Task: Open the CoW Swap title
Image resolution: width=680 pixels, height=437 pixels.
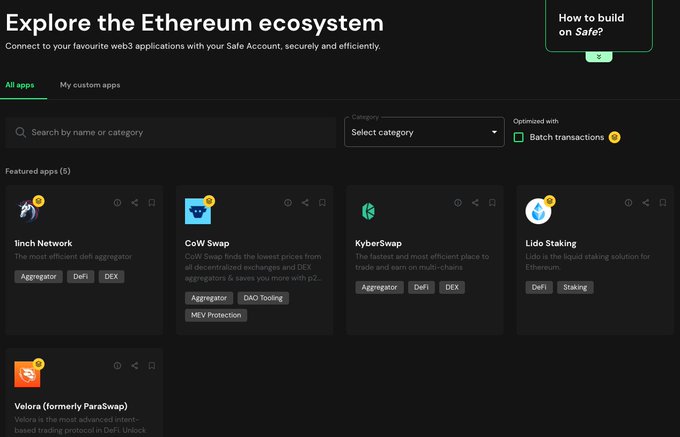Action: (207, 243)
